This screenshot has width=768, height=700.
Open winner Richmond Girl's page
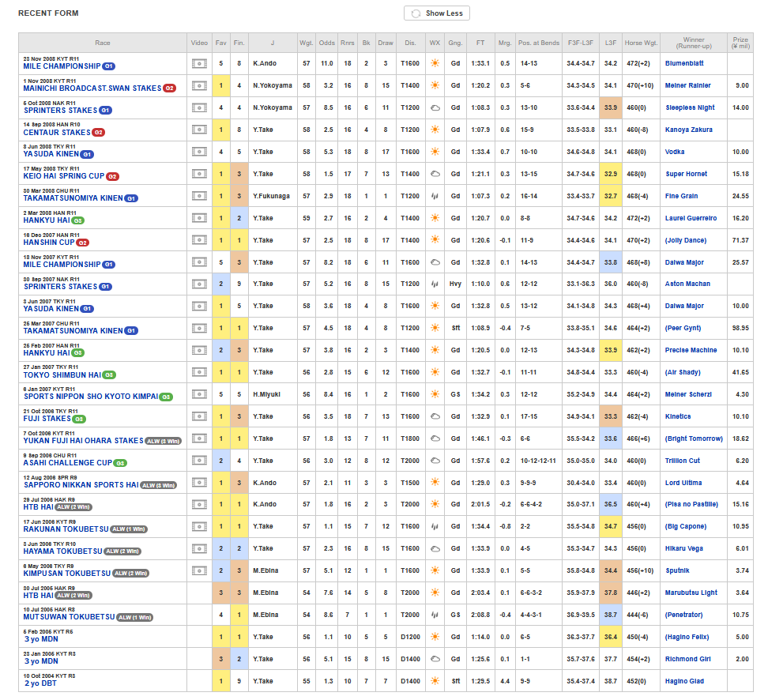(687, 659)
